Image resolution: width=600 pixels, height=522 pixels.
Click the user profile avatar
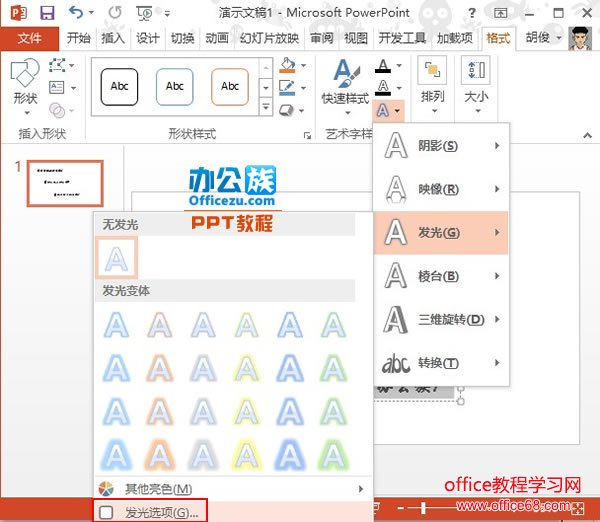click(x=580, y=38)
